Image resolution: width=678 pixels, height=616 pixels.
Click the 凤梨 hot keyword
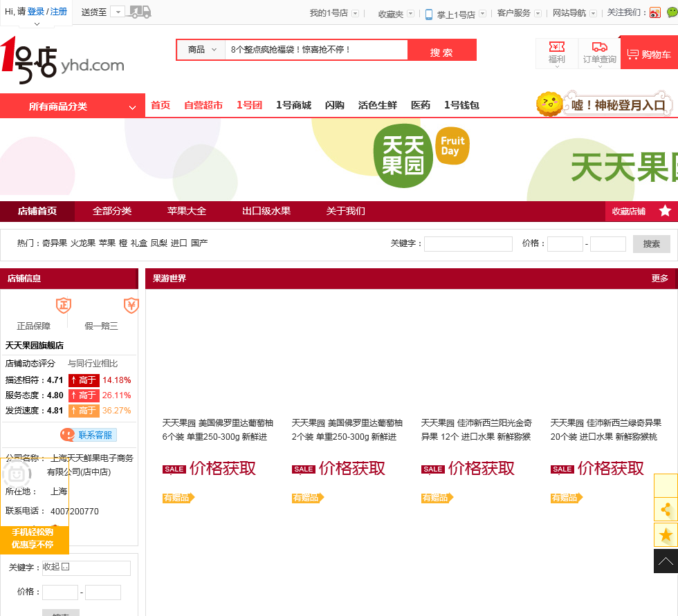[x=158, y=243]
